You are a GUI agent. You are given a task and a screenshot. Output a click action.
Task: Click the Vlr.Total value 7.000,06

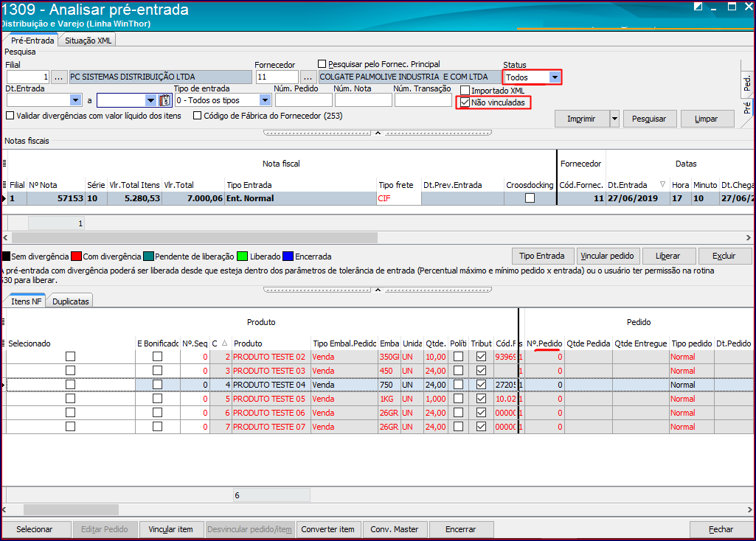pyautogui.click(x=193, y=198)
